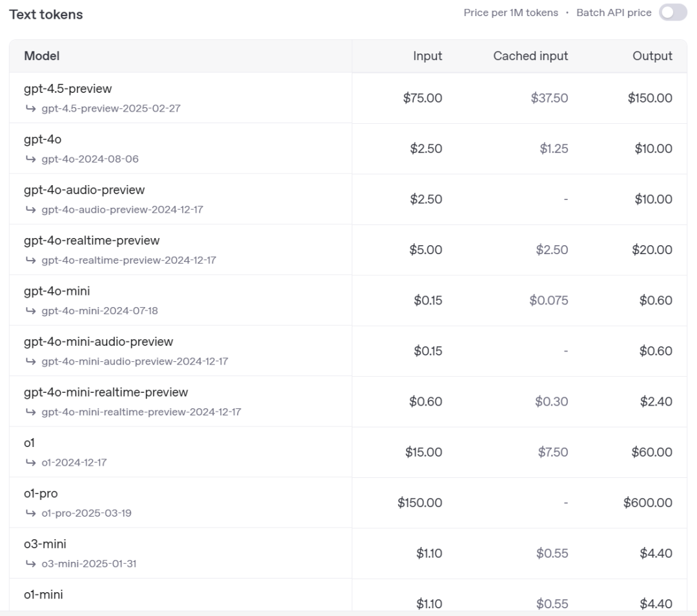This screenshot has width=697, height=616.
Task: Click the gpt-4o-mini-realtime-preview-2024-12-17 snapshot name
Action: [x=141, y=412]
